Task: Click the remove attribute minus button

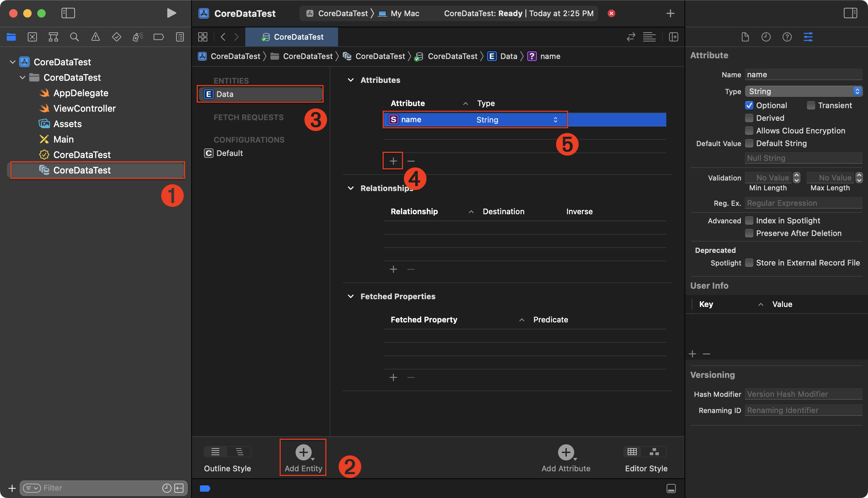Action: click(411, 161)
